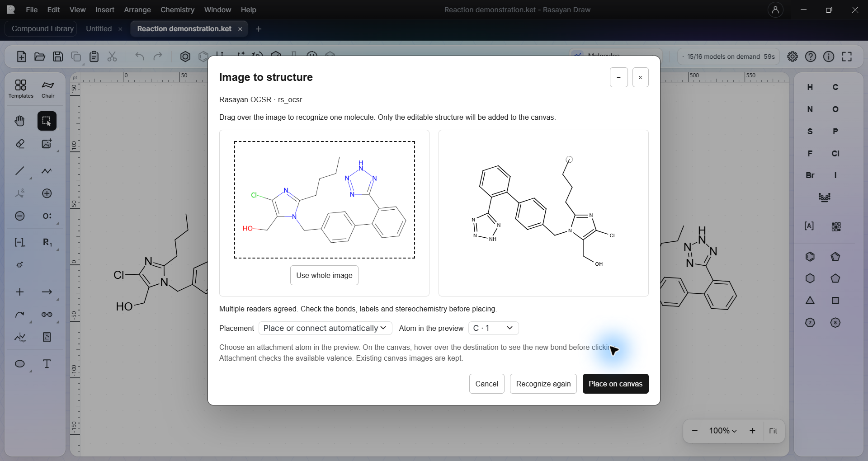
Task: Open the periodic table
Action: pos(825,198)
